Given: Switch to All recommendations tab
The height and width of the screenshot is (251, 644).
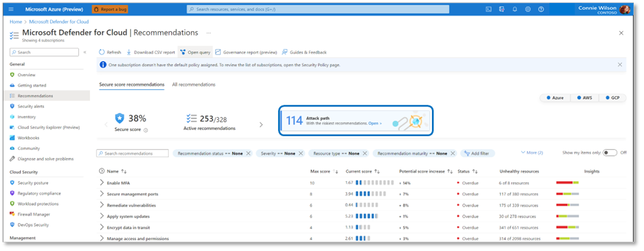Looking at the screenshot, I should click(x=194, y=84).
